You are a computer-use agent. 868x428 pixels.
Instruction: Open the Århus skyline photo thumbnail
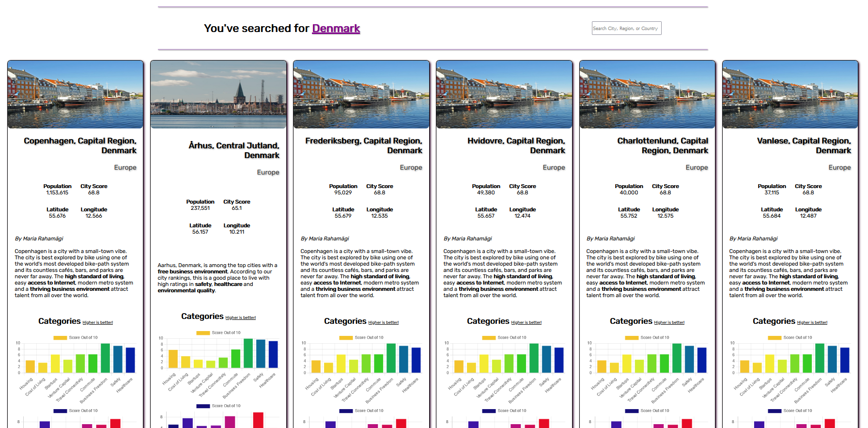pos(218,95)
